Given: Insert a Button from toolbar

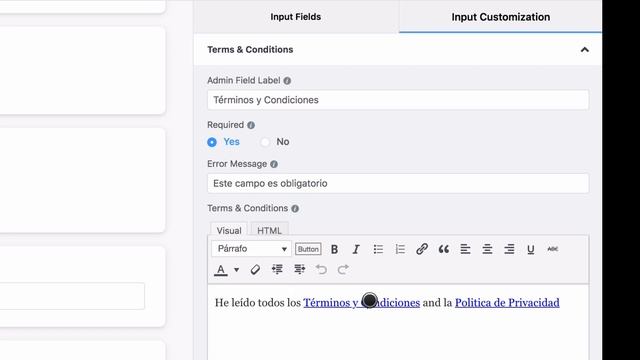Looking at the screenshot, I should [x=308, y=249].
